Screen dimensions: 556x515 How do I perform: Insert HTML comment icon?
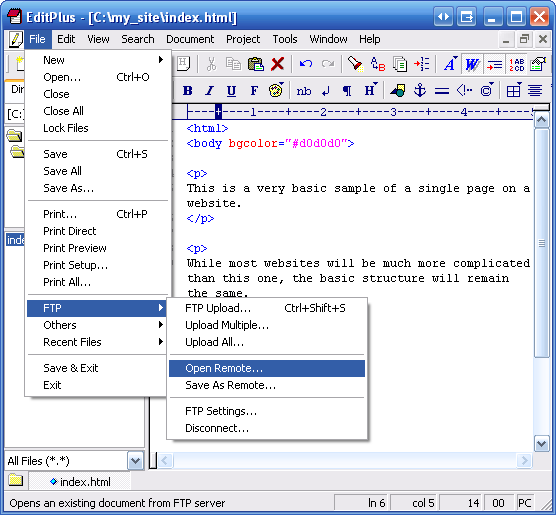464,91
